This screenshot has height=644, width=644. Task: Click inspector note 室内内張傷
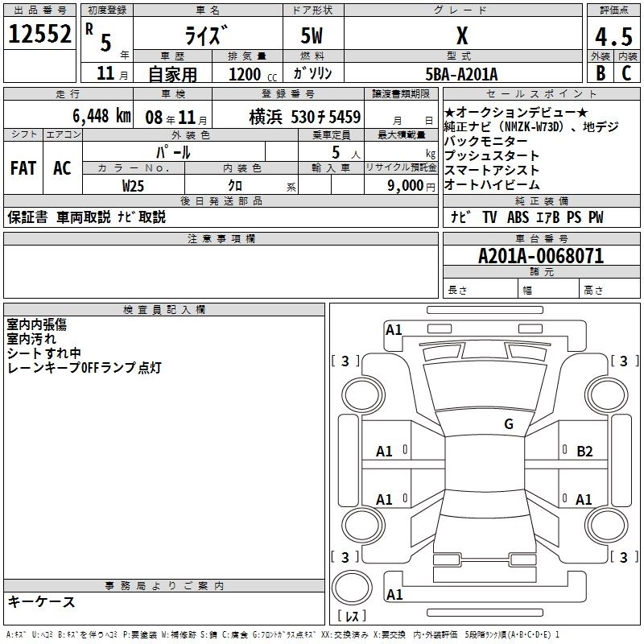tap(37, 324)
